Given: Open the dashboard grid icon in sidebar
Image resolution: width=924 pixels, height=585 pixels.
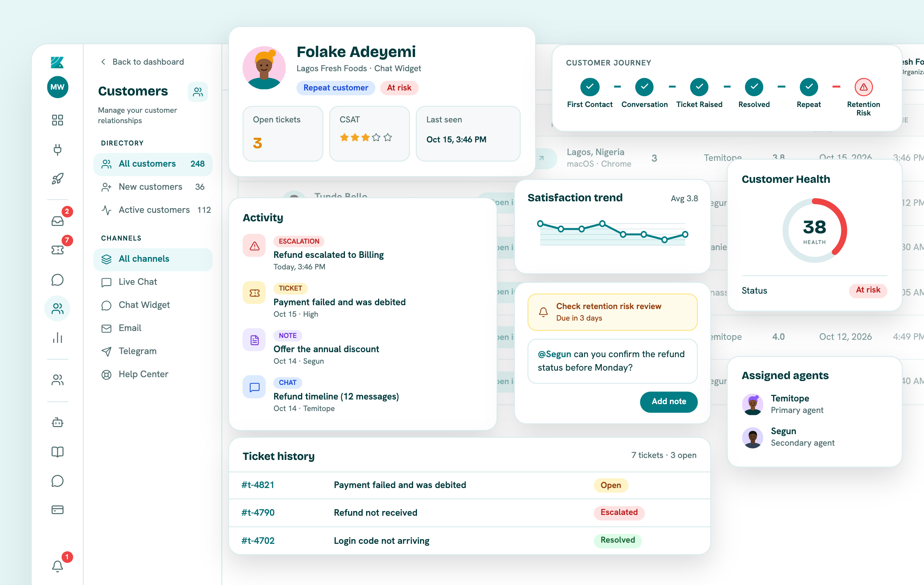Looking at the screenshot, I should pos(57,120).
